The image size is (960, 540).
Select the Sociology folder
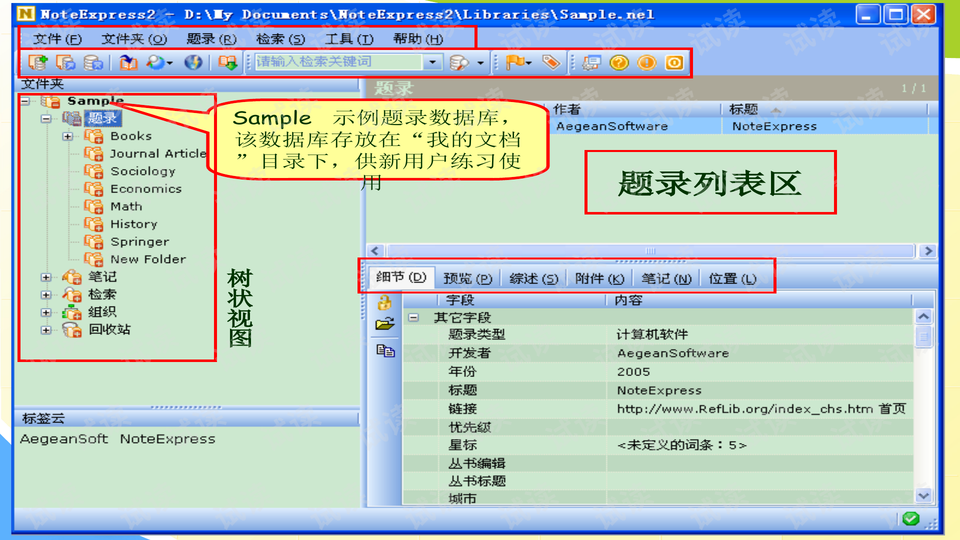click(143, 171)
